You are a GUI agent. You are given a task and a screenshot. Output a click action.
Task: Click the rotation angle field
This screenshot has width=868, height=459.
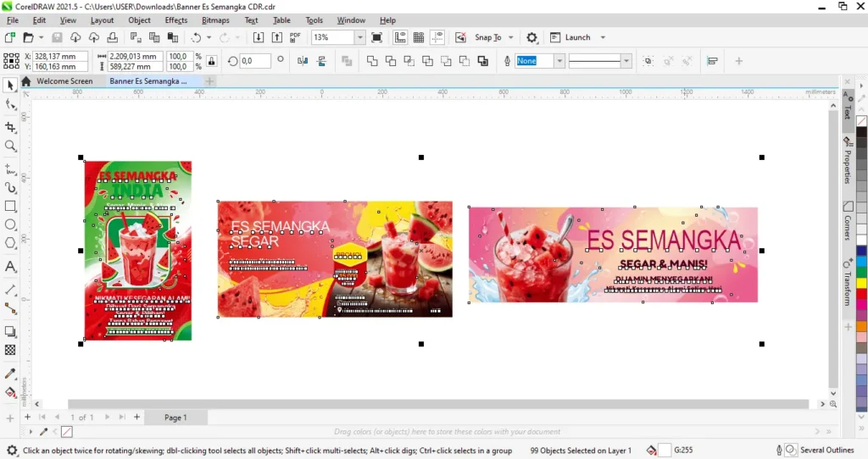pyautogui.click(x=254, y=61)
